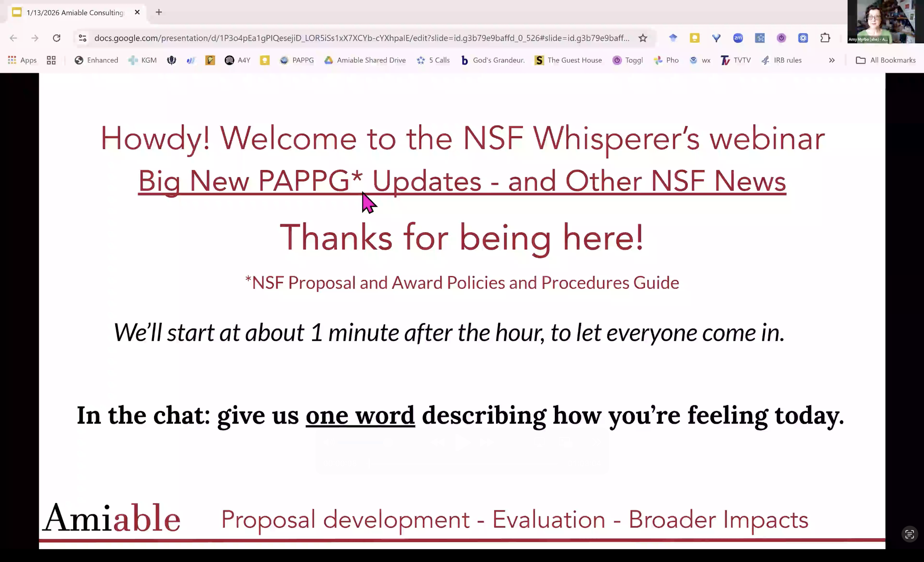Select the Amiable Consulting presentation tab
This screenshot has height=562, width=924.
pos(75,12)
